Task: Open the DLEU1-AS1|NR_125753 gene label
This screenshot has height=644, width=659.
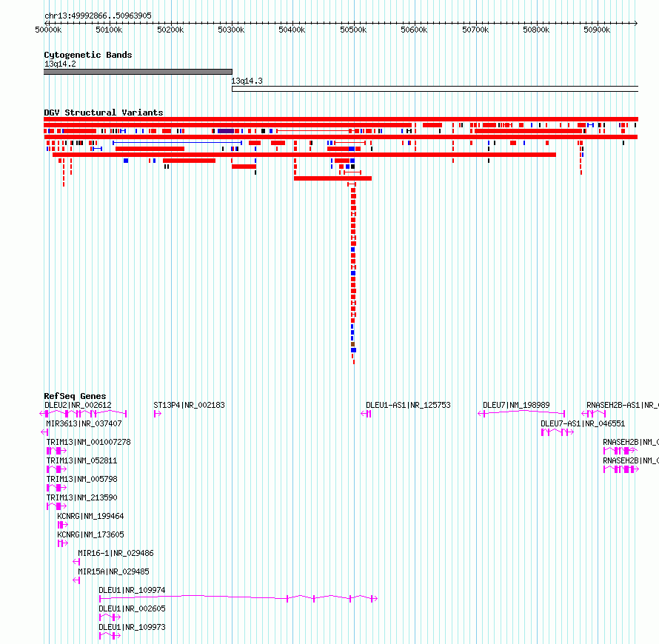Action: [408, 405]
